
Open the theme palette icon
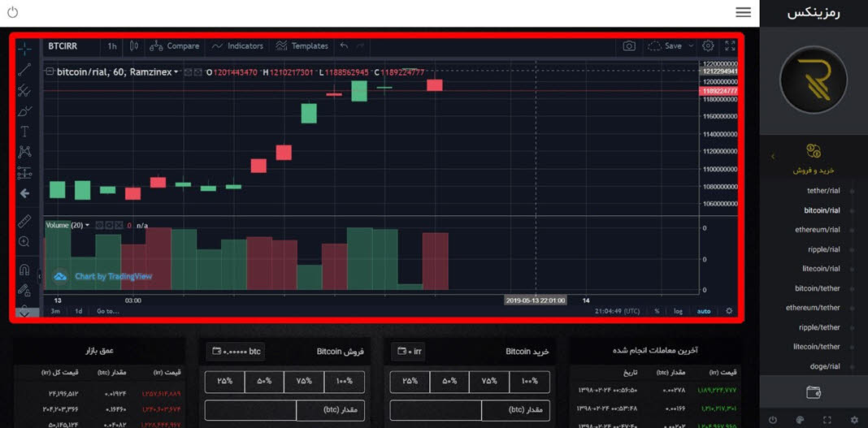click(x=800, y=420)
